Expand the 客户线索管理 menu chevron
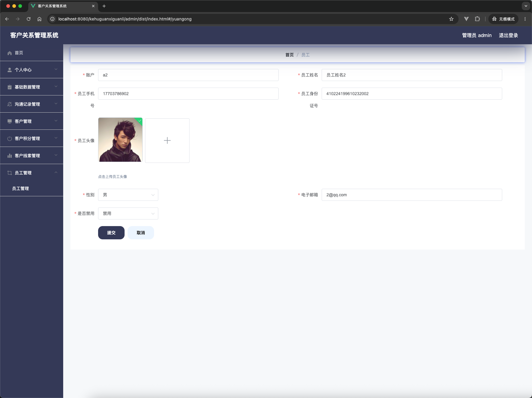 (56, 155)
